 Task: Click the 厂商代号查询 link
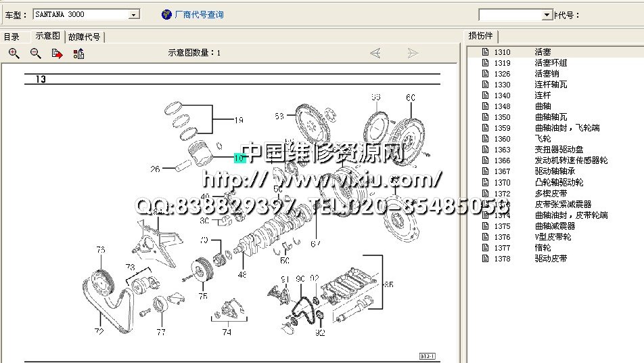[x=199, y=14]
